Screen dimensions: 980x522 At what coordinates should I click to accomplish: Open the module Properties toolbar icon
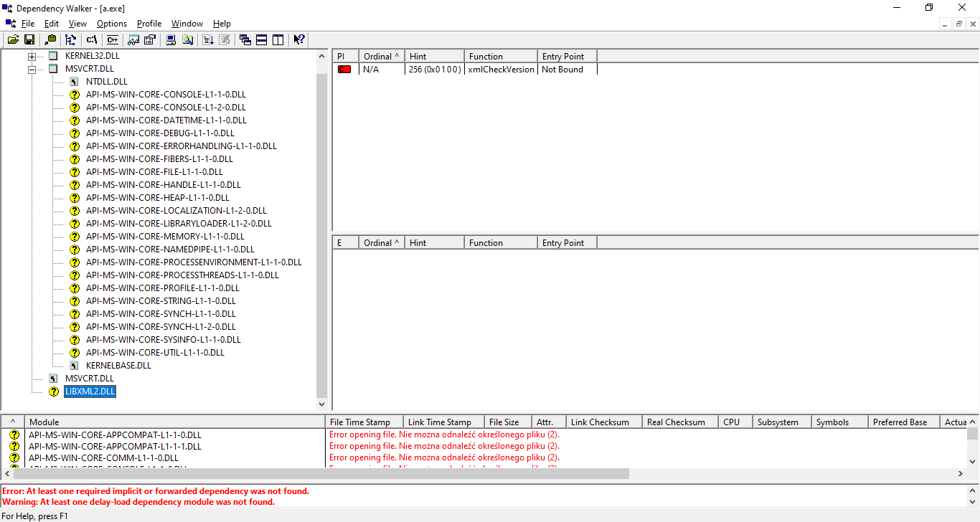pos(149,39)
